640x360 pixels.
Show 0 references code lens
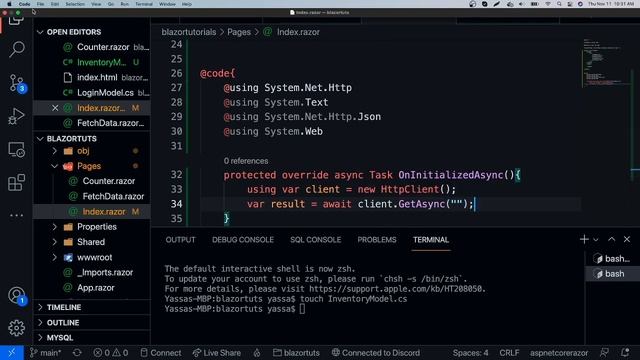coord(246,161)
